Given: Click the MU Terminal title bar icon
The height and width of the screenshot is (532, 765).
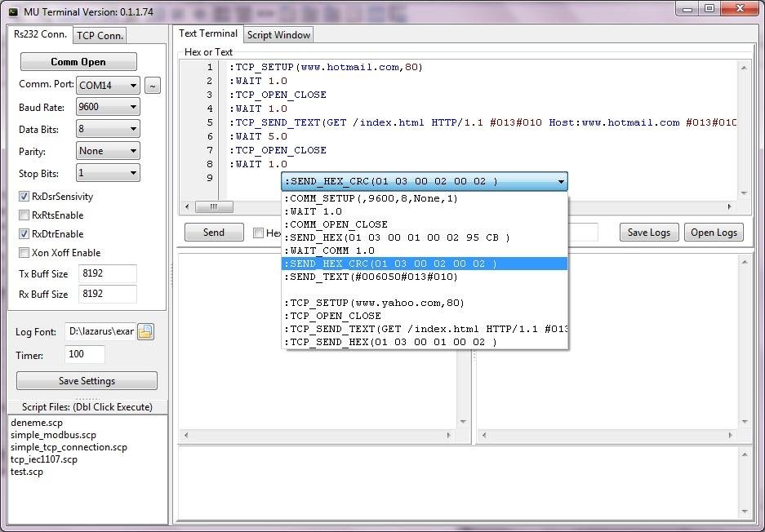Looking at the screenshot, I should (12, 10).
